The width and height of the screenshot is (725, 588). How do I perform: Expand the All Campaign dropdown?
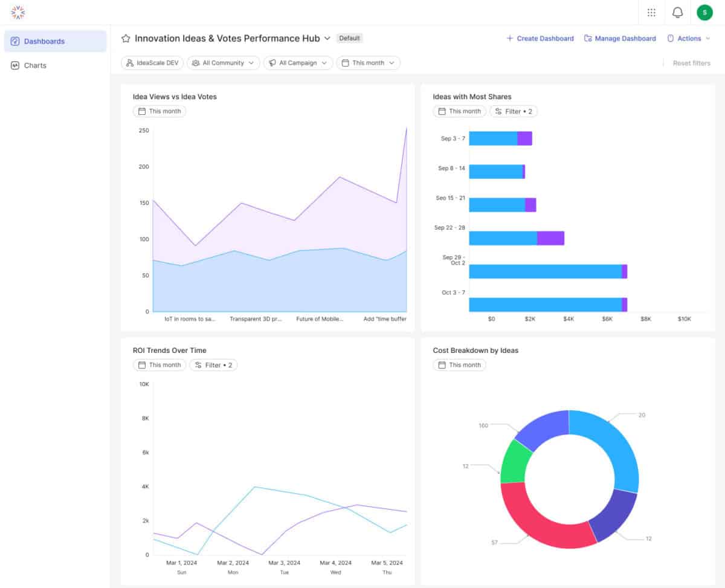pyautogui.click(x=298, y=62)
